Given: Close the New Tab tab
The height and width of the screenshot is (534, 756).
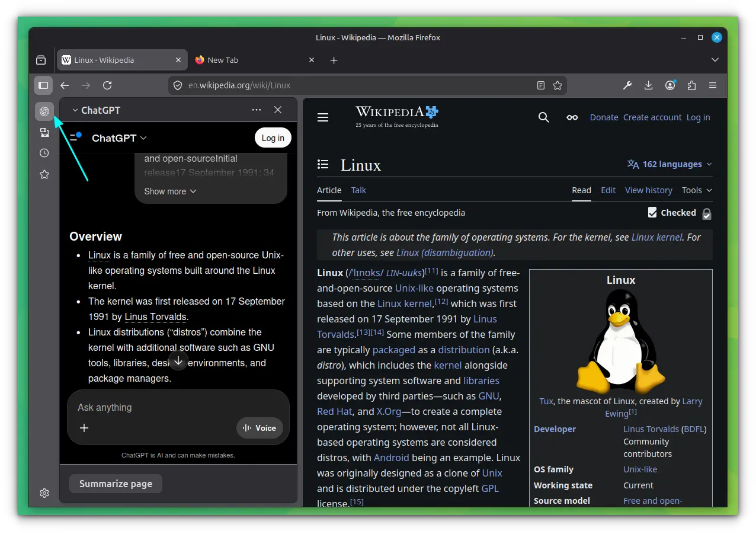Looking at the screenshot, I should coord(312,60).
